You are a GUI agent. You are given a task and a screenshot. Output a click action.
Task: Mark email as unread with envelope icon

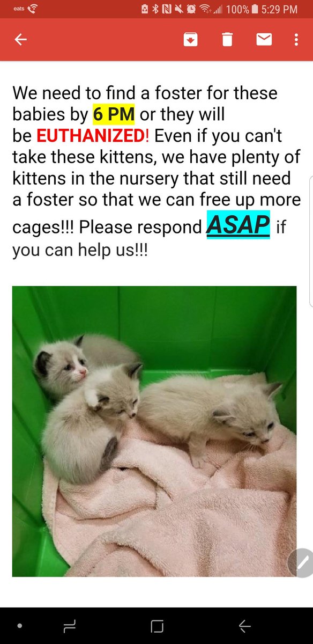tap(264, 39)
